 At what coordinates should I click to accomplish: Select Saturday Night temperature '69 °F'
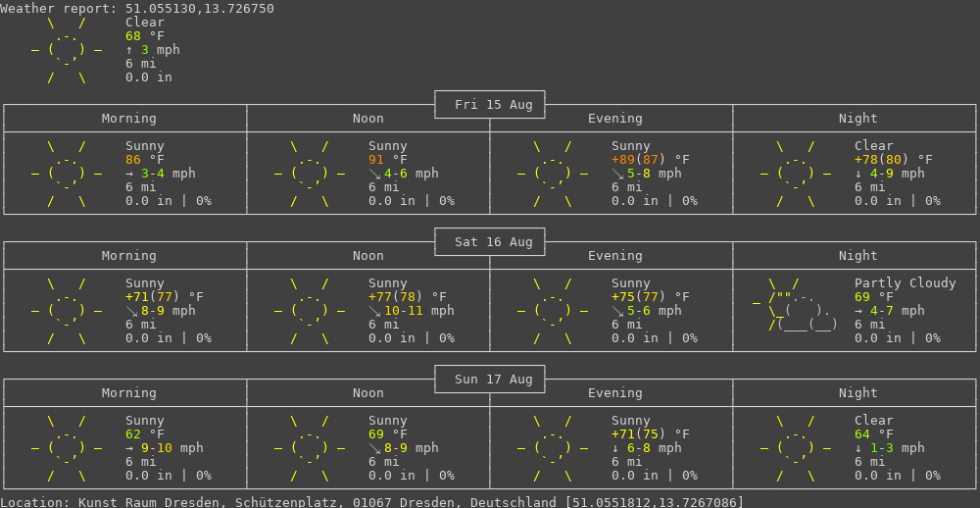[x=874, y=297]
